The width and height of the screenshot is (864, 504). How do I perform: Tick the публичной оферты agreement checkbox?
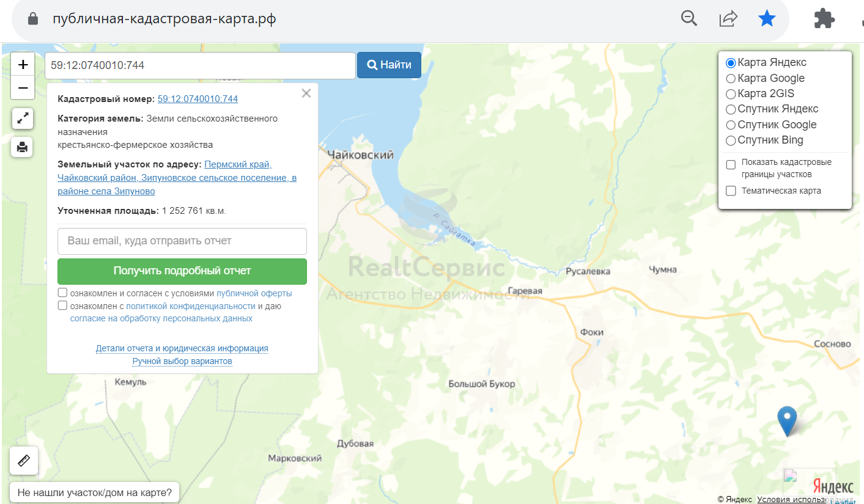coord(62,293)
